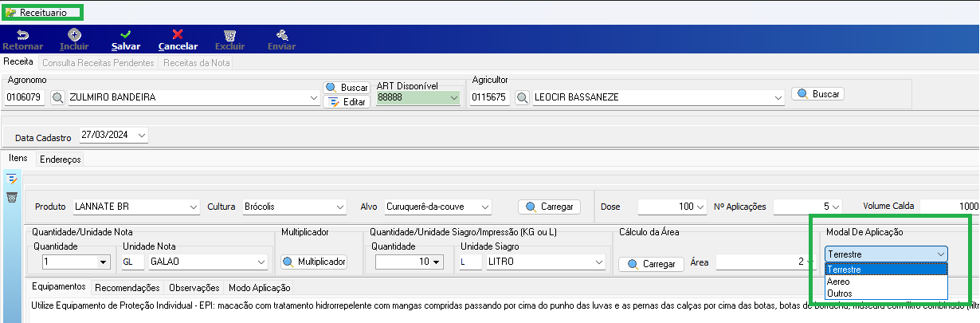Switch to the Endereços tab
This screenshot has height=323, width=980.
click(x=60, y=159)
